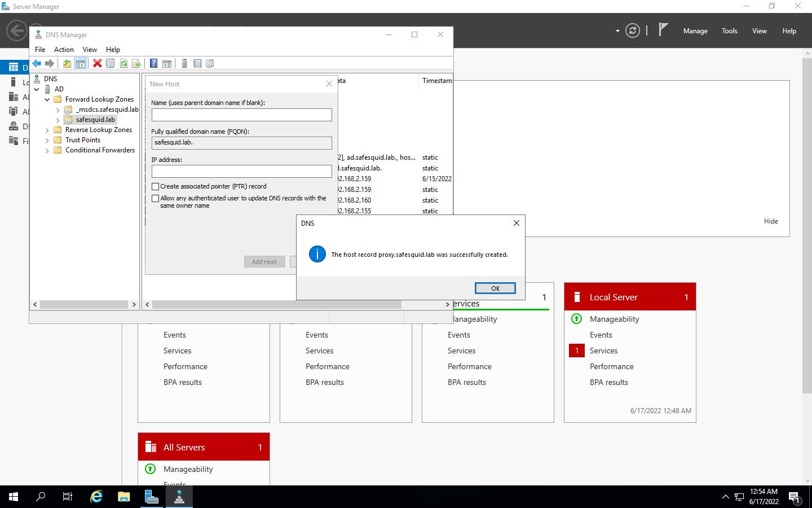Image resolution: width=812 pixels, height=508 pixels.
Task: Click the blue Back arrow in DNS Manager toolbar
Action: (37, 63)
